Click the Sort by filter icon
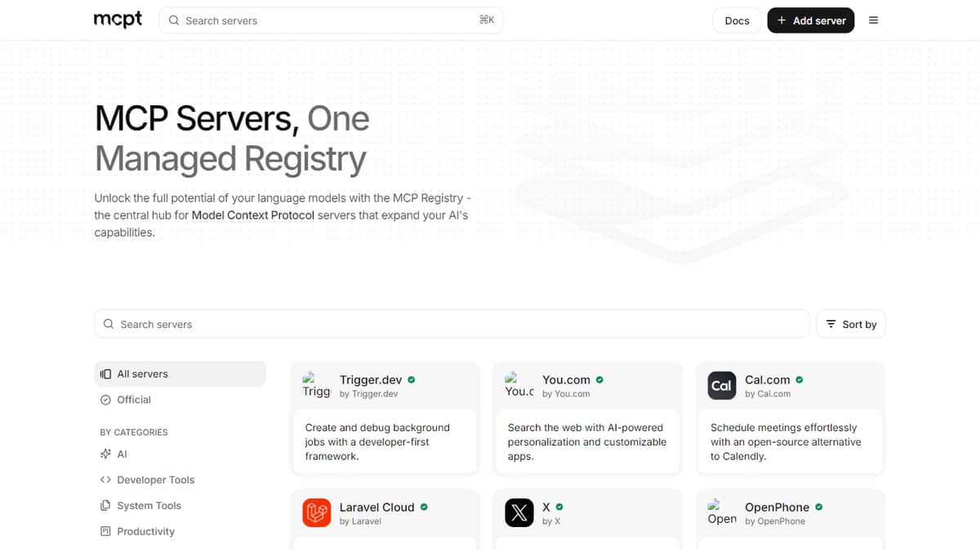980x550 pixels. point(831,324)
